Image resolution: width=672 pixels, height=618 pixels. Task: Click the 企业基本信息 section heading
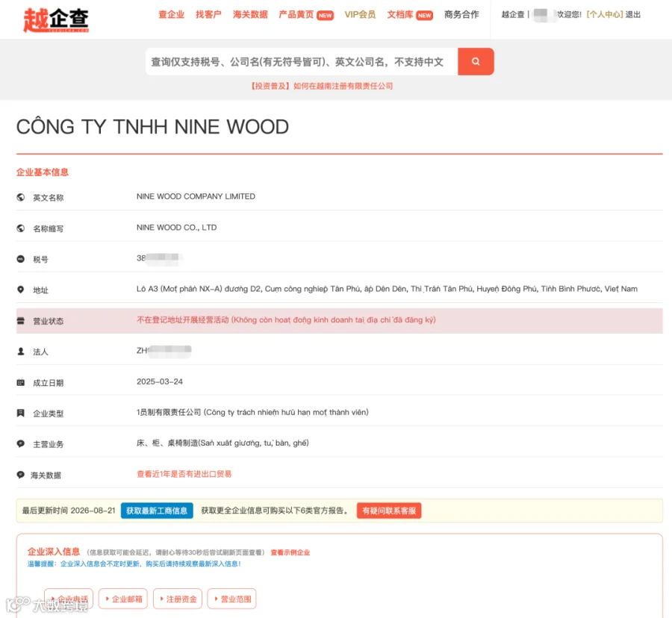[43, 172]
